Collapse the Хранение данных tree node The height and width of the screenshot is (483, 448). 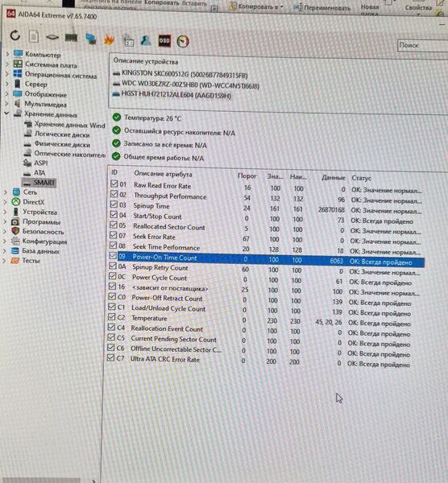[6, 114]
